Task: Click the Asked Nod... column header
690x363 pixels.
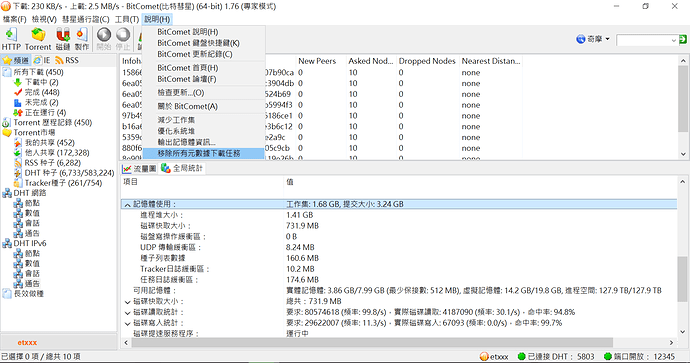Action: point(371,61)
